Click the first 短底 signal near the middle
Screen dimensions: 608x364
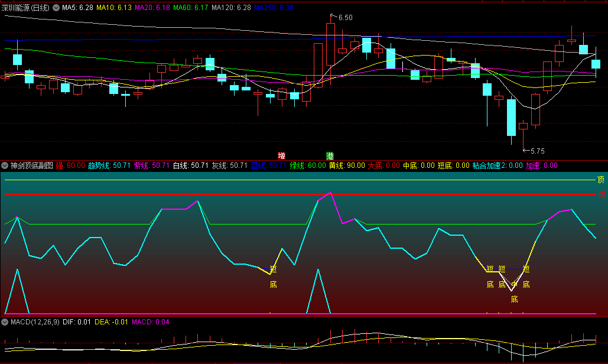273,276
